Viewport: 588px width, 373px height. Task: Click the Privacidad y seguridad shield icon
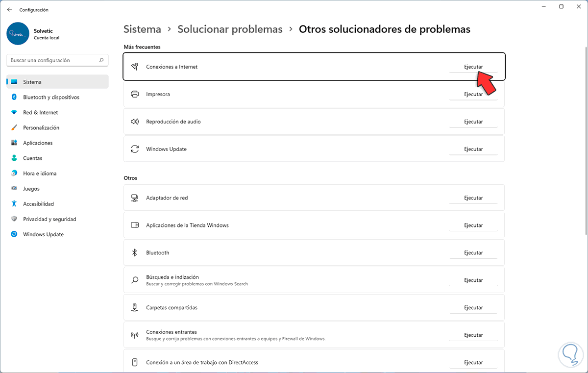click(x=14, y=219)
